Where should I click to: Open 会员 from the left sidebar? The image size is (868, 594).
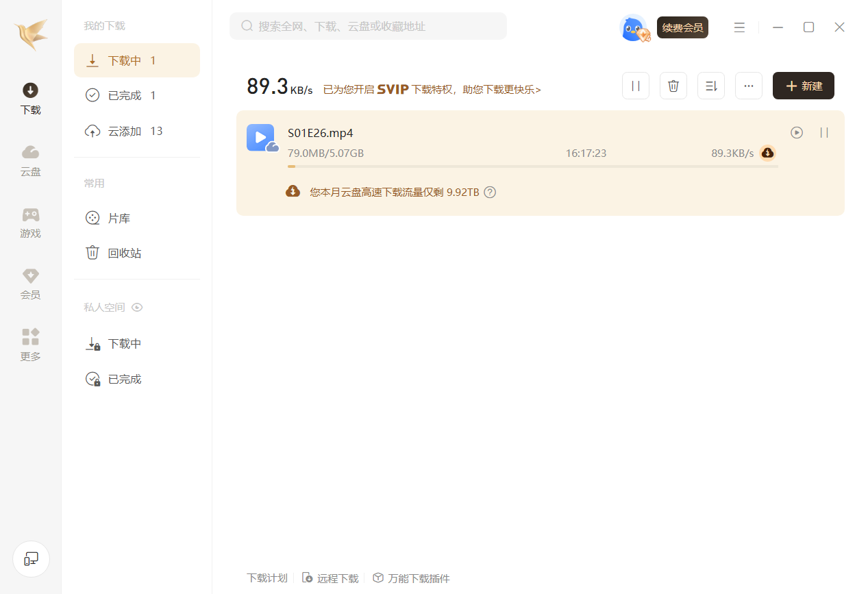click(30, 284)
